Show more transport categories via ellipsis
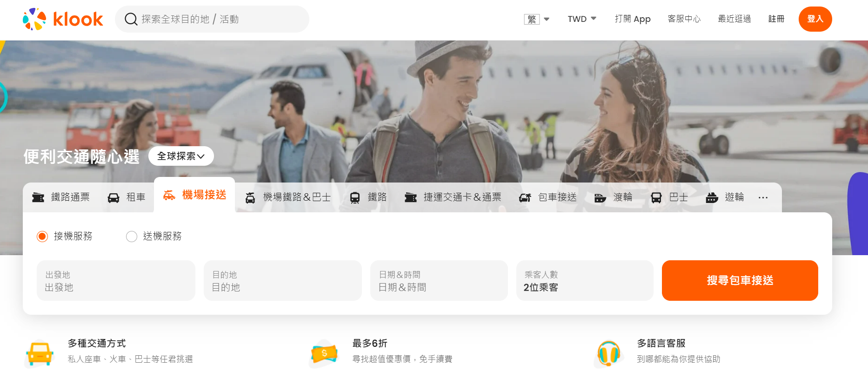The height and width of the screenshot is (379, 868). tap(763, 198)
